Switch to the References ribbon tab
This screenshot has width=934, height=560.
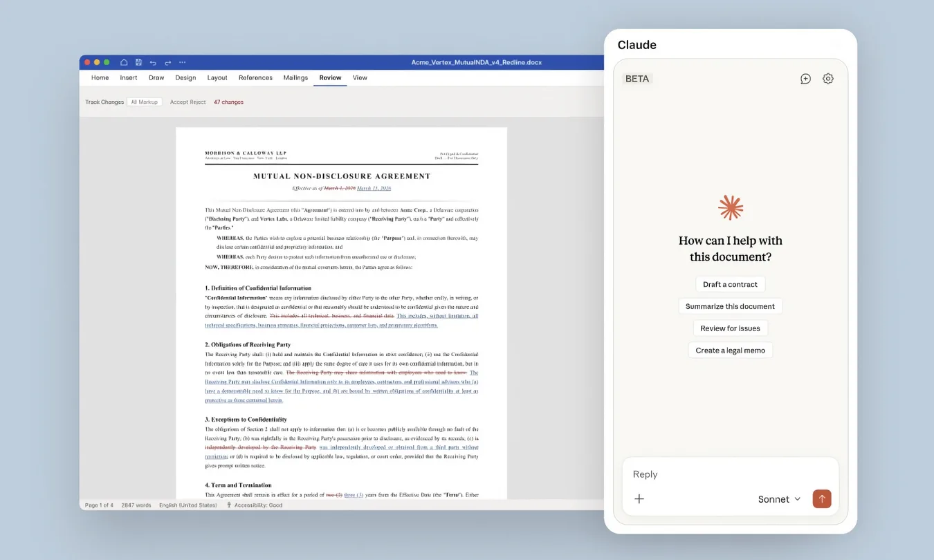coord(255,77)
